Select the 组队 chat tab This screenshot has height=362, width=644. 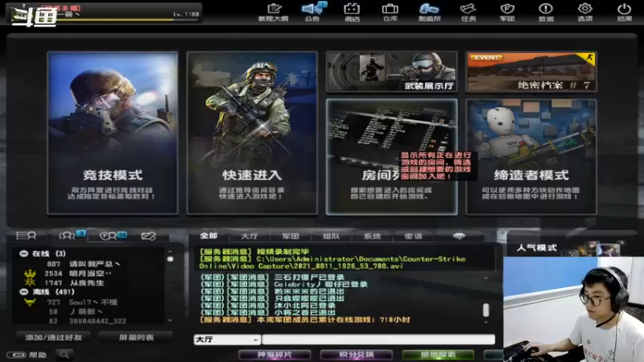pos(331,236)
